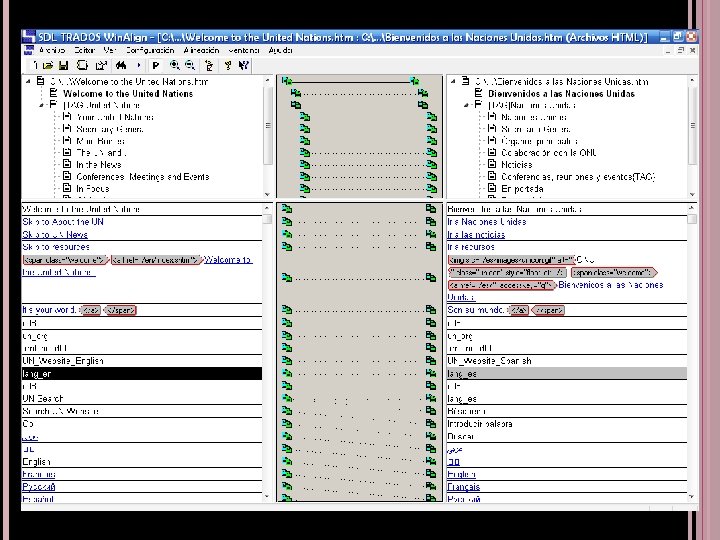
Task: Click right anchor for 'Ir a Naciones Unidas'
Action: coord(431,222)
